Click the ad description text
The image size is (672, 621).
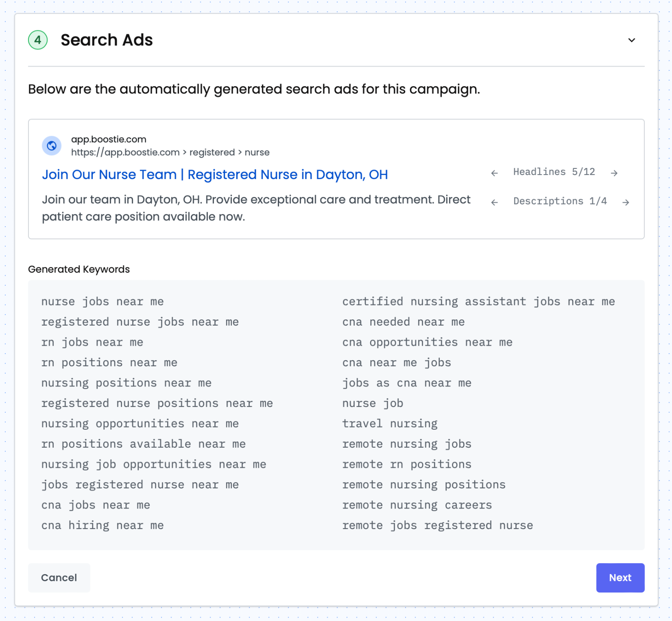coord(256,208)
